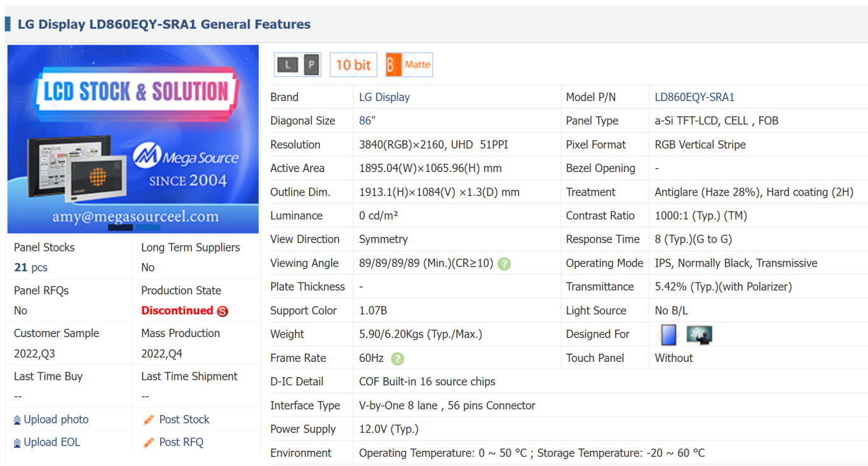The width and height of the screenshot is (868, 466).
Task: Click the Post Stock link
Action: click(x=184, y=420)
